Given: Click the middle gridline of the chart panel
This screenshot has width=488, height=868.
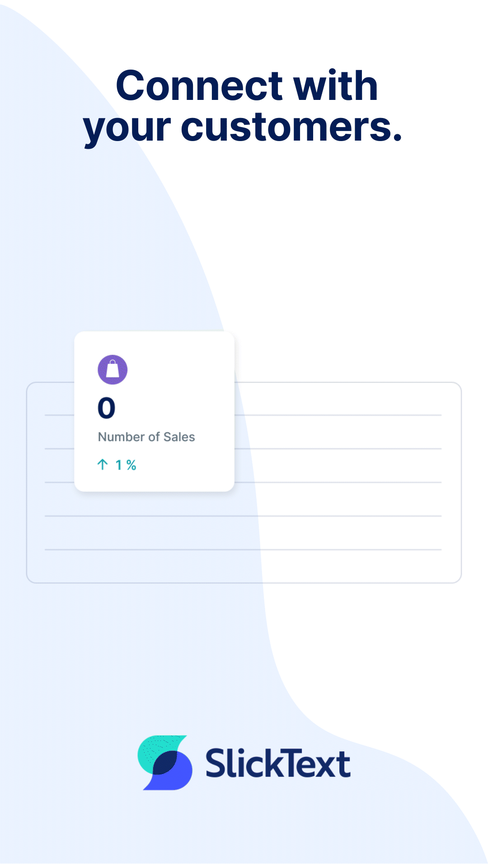Looking at the screenshot, I should pos(338,482).
